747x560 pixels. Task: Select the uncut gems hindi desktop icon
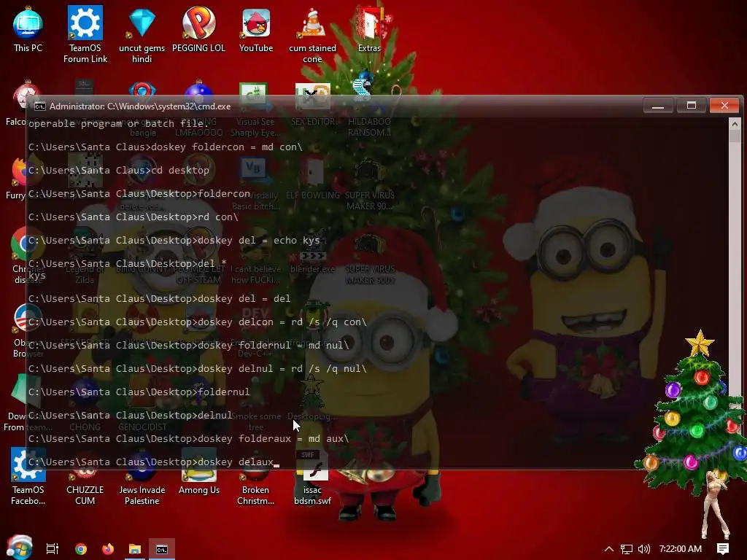click(x=142, y=34)
